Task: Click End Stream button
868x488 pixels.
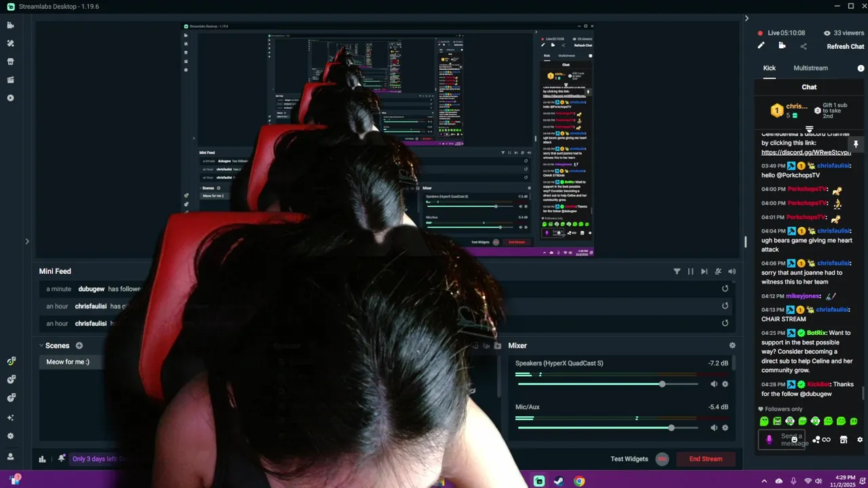Action: pyautogui.click(x=706, y=459)
